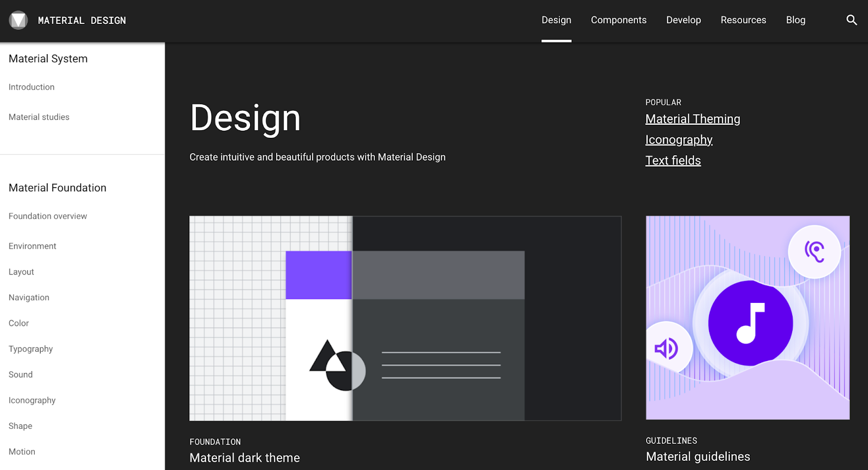Click the Material Design logo icon

click(18, 20)
